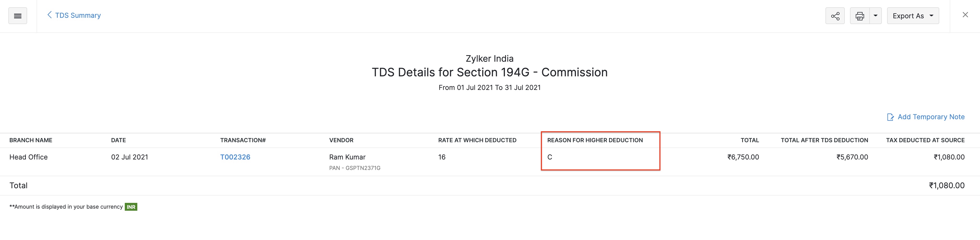Open transaction T002326
The width and height of the screenshot is (980, 240).
pos(236,157)
